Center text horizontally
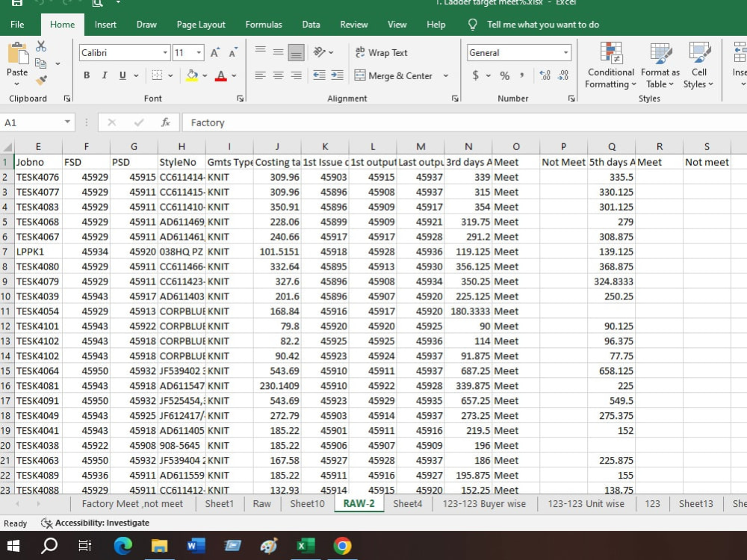The width and height of the screenshot is (747, 560). click(x=278, y=75)
